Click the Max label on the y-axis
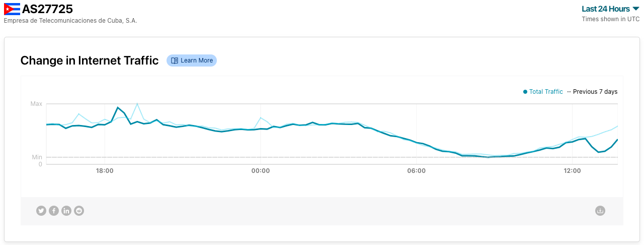This screenshot has height=245, width=644. (x=36, y=104)
